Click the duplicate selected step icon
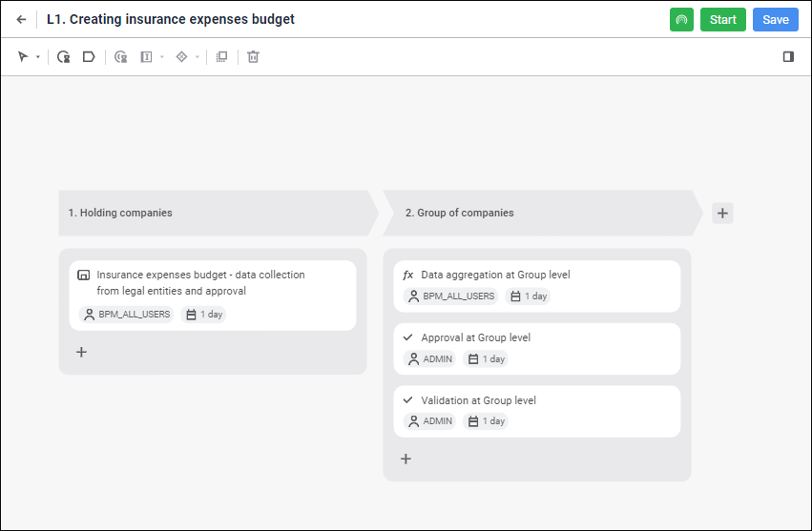The width and height of the screenshot is (812, 531). (221, 57)
